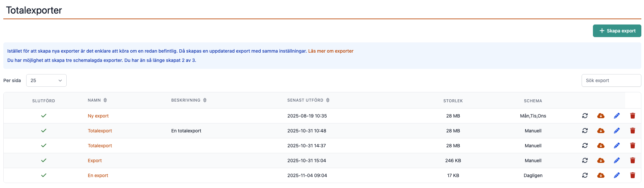This screenshot has height=188, width=644.
Task: Select the date 2025-08-19 10:35
Action: coord(307,116)
